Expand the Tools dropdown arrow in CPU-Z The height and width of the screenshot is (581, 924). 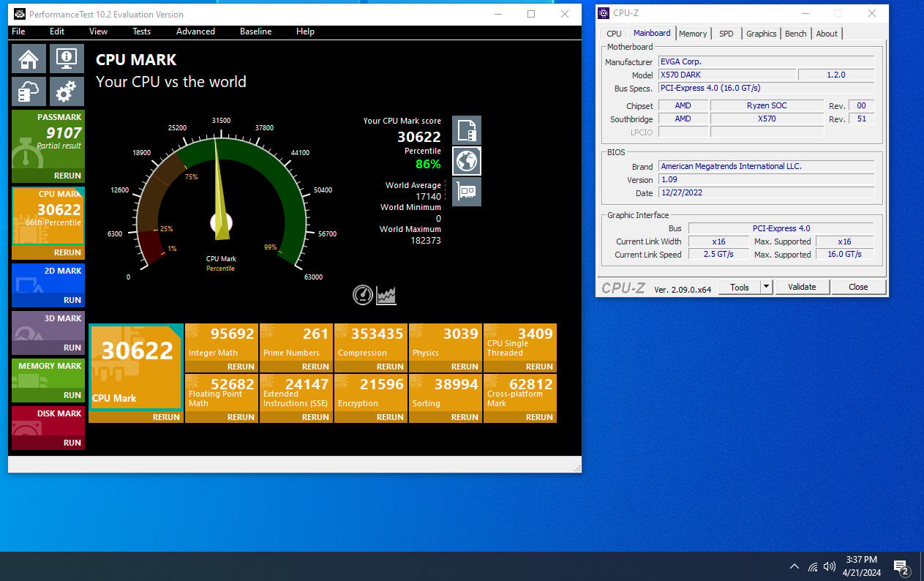point(766,287)
